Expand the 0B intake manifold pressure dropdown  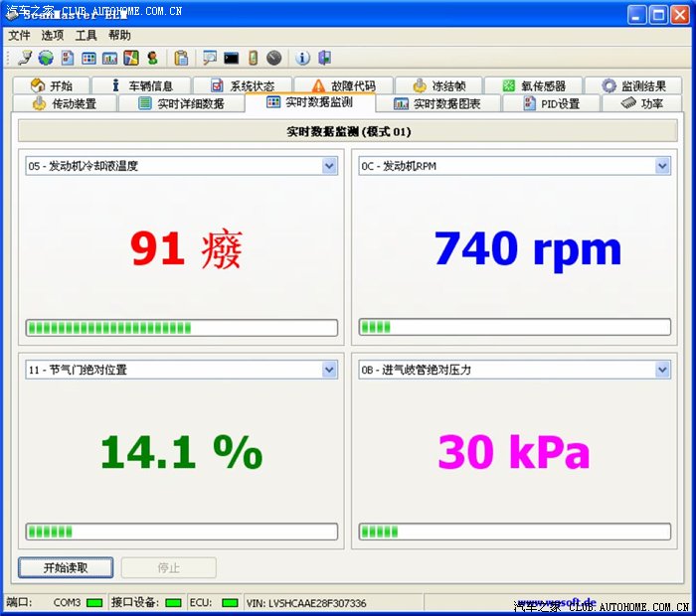point(662,370)
